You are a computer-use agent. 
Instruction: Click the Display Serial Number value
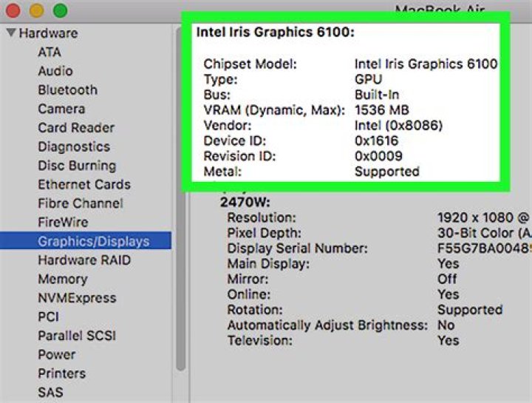483,248
